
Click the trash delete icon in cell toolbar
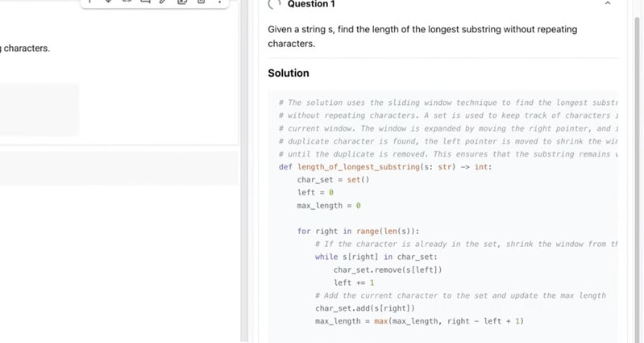click(x=201, y=2)
